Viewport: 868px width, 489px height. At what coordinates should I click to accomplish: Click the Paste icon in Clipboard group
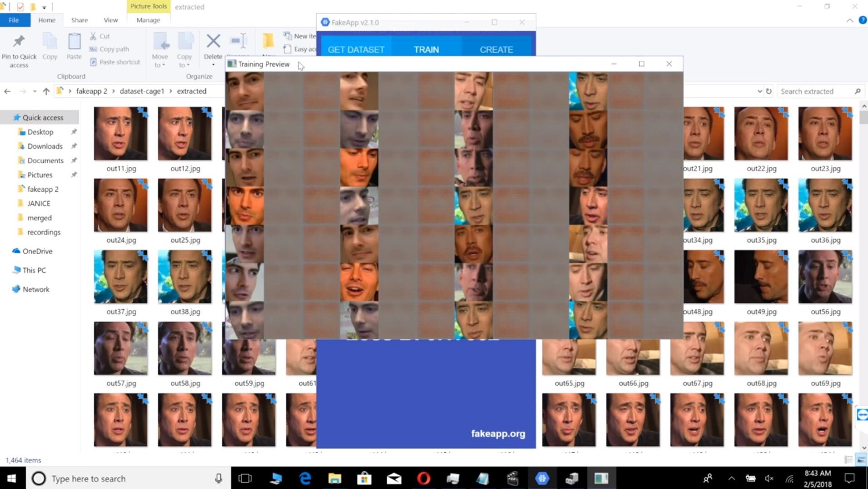point(74,42)
